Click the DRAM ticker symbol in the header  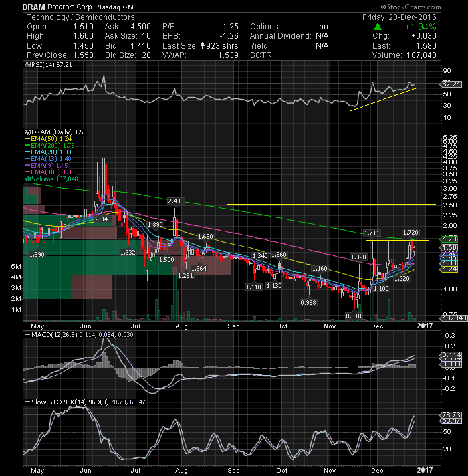[x=33, y=7]
